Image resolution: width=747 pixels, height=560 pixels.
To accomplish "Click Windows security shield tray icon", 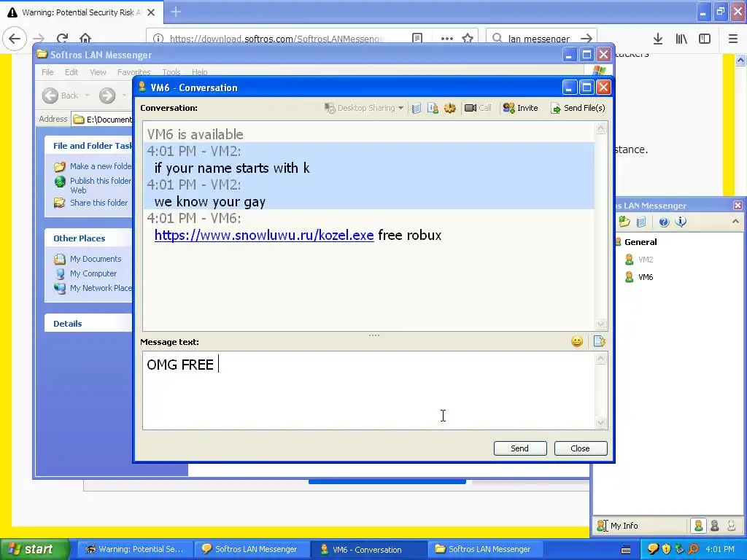I will [x=666, y=550].
